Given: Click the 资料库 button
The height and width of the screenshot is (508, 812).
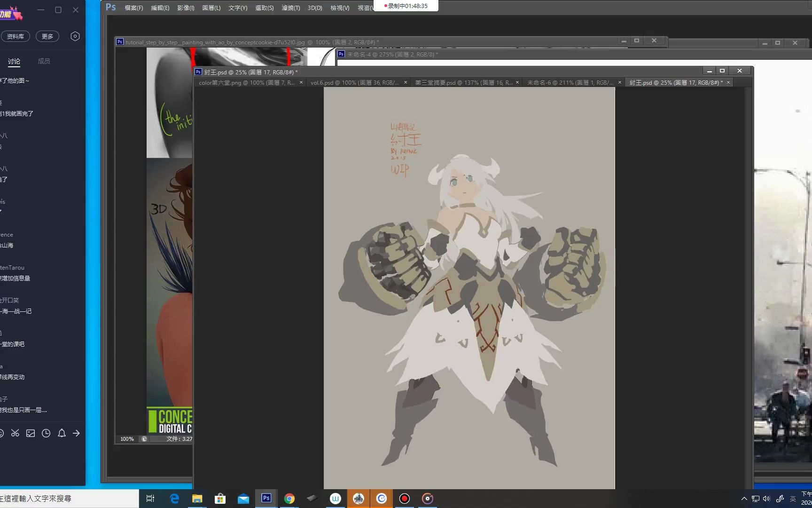Looking at the screenshot, I should click(15, 36).
